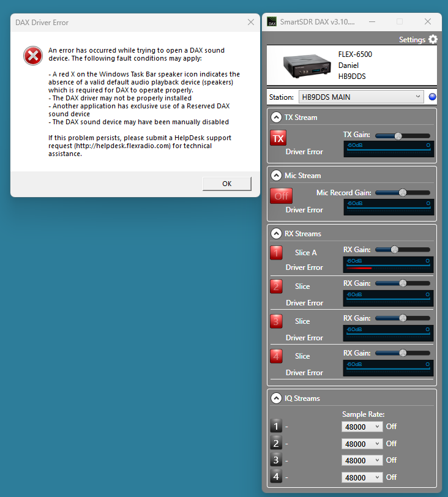
Task: Click the Off status for IQ stream 4
Action: (391, 477)
